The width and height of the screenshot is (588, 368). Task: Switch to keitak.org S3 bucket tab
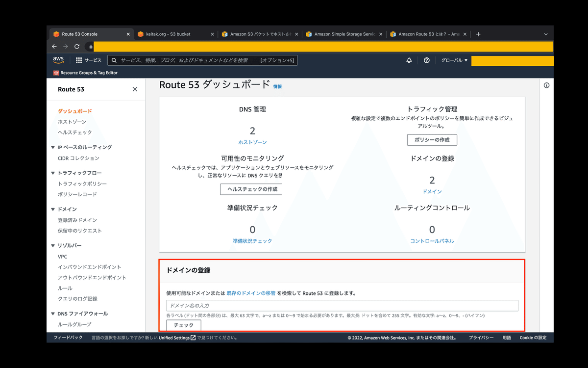(175, 34)
